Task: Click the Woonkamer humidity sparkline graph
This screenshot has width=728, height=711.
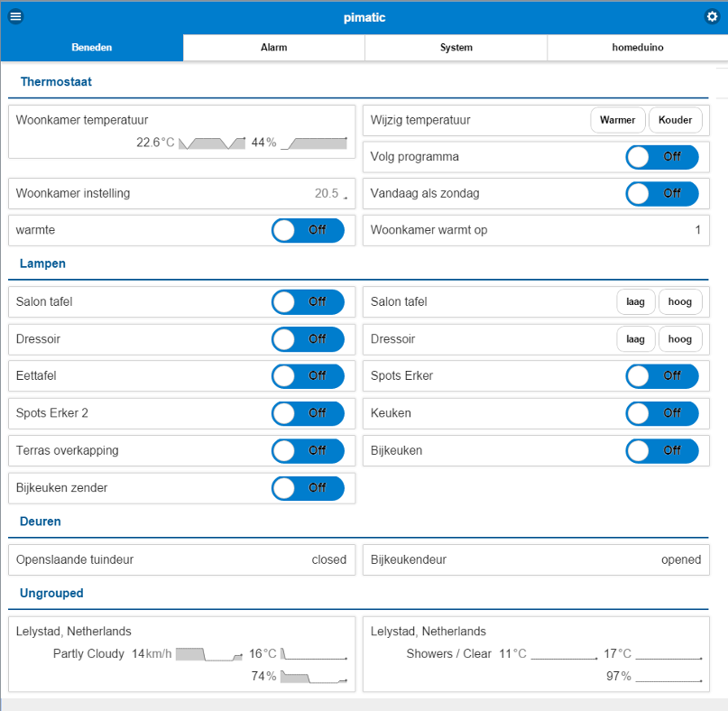Action: (x=314, y=143)
